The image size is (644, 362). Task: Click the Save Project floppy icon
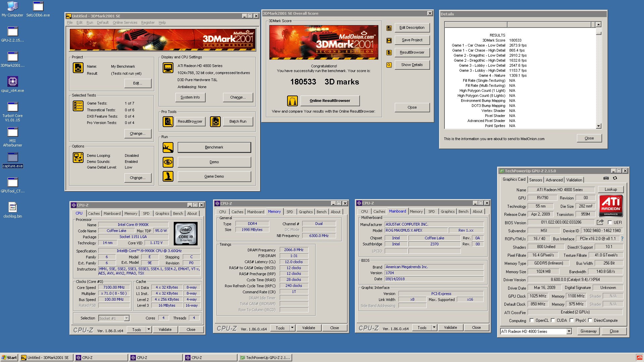click(389, 40)
